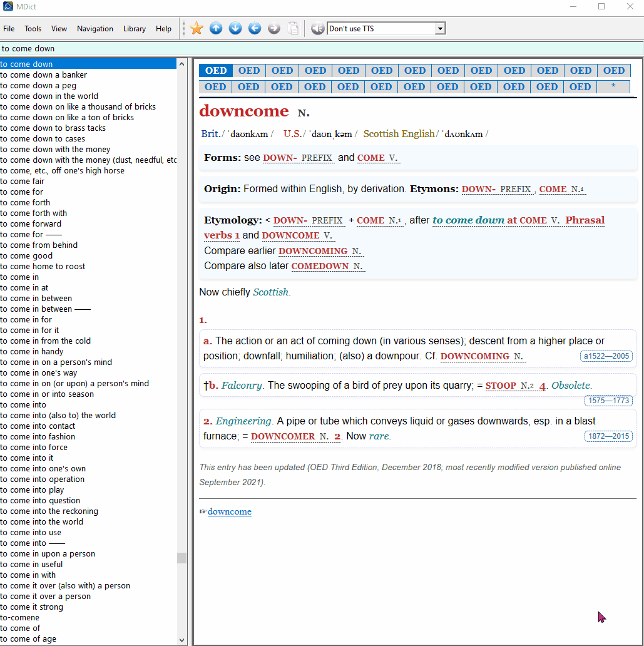Follow the downcome link at the bottom
Image resolution: width=644 pixels, height=646 pixels.
[229, 511]
